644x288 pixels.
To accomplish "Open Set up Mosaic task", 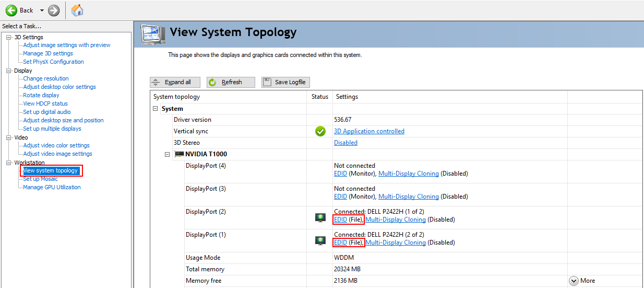I will pos(41,179).
